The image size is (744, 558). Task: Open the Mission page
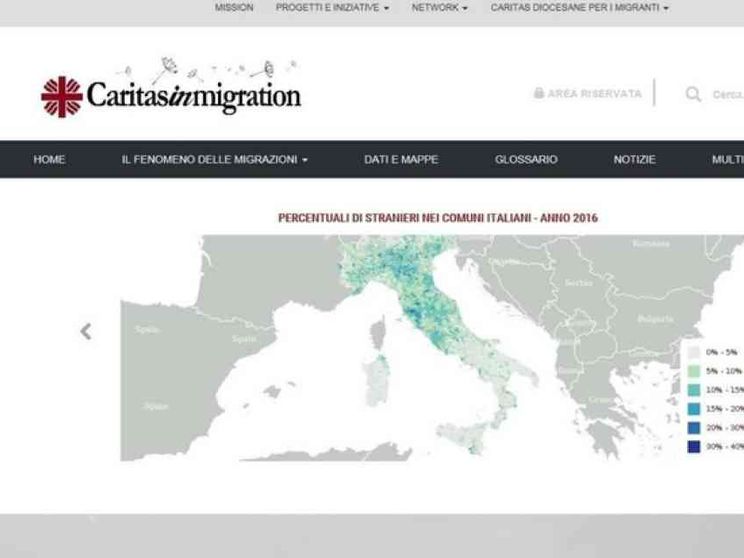[234, 8]
